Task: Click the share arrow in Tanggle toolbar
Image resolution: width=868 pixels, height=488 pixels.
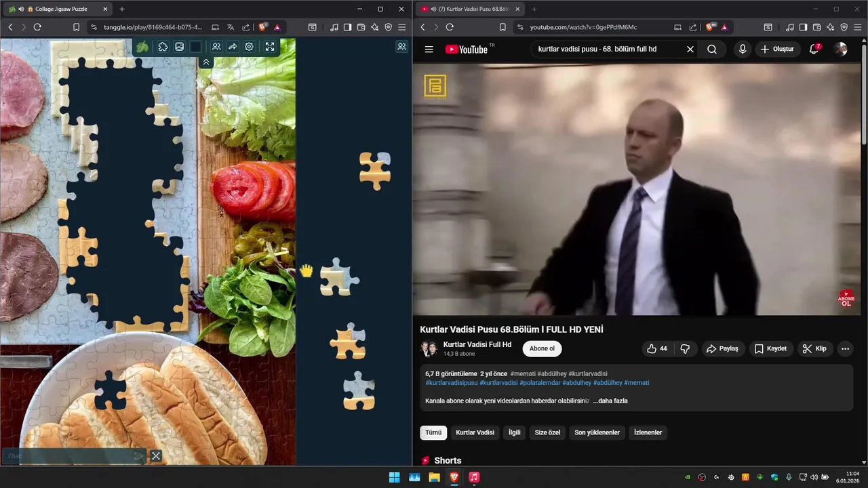Action: pyautogui.click(x=233, y=47)
